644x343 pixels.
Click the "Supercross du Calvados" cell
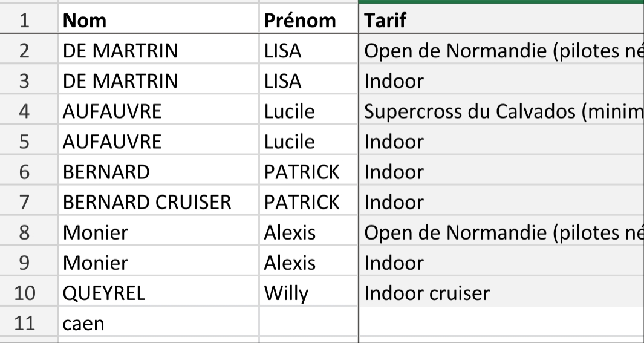[501, 111]
